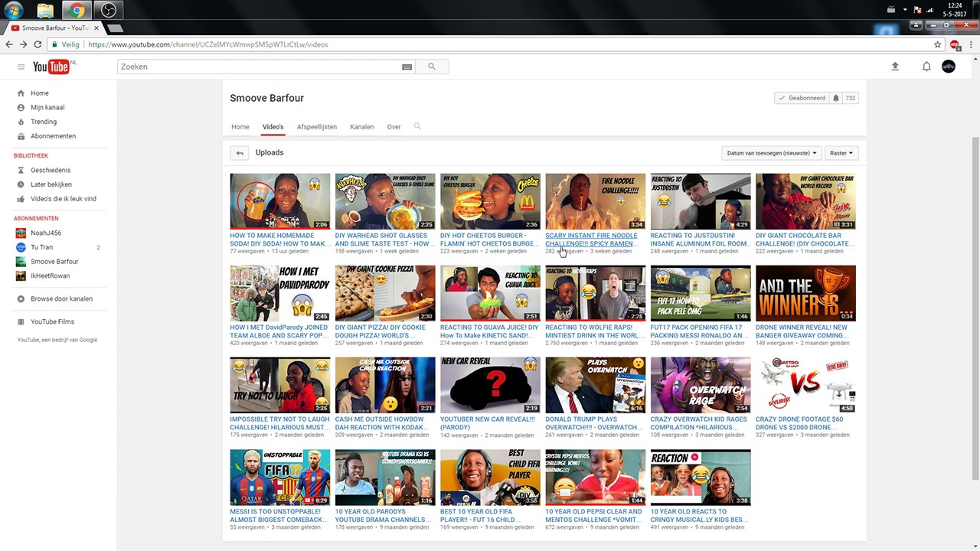Click the upload video icon
The image size is (980, 551).
click(x=895, y=67)
